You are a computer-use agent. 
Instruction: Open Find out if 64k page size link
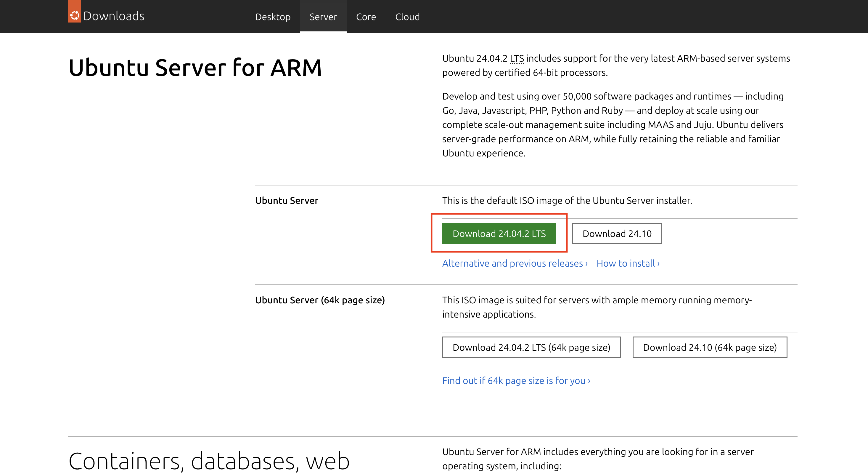click(x=514, y=381)
